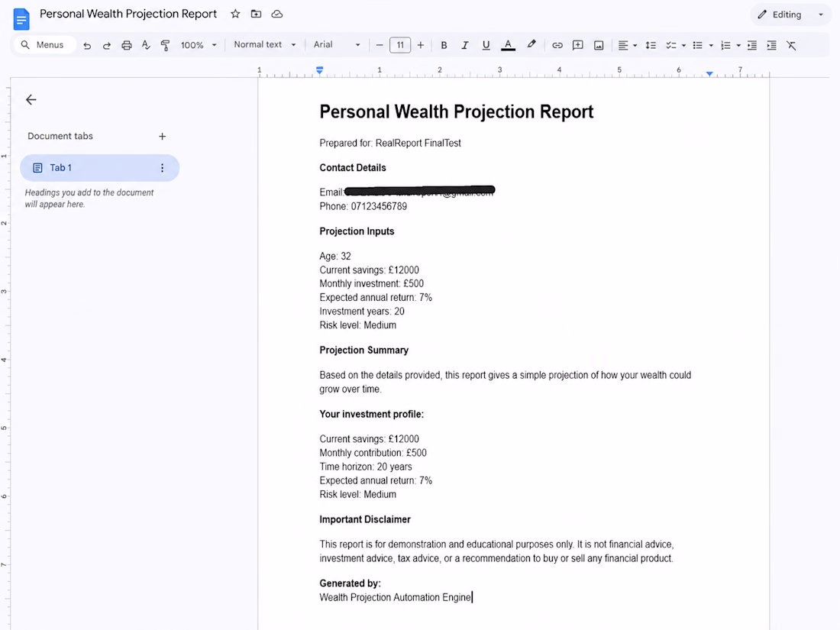Search the Menus box
Viewport: 840px width, 630px height.
pos(44,45)
